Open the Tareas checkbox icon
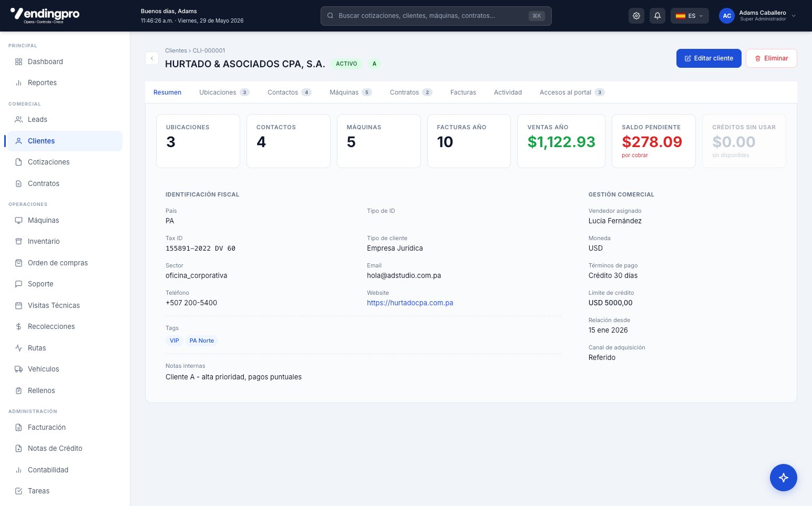812x506 pixels. click(x=18, y=491)
